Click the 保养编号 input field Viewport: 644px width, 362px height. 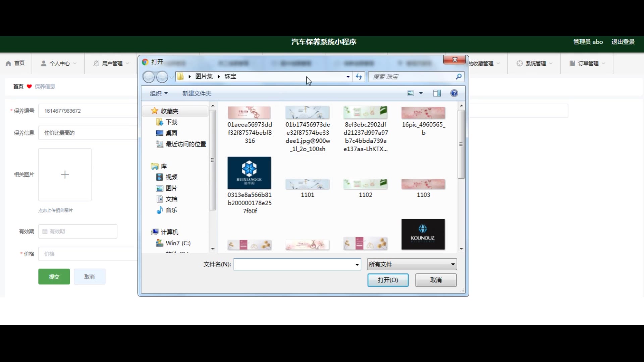coord(89,111)
